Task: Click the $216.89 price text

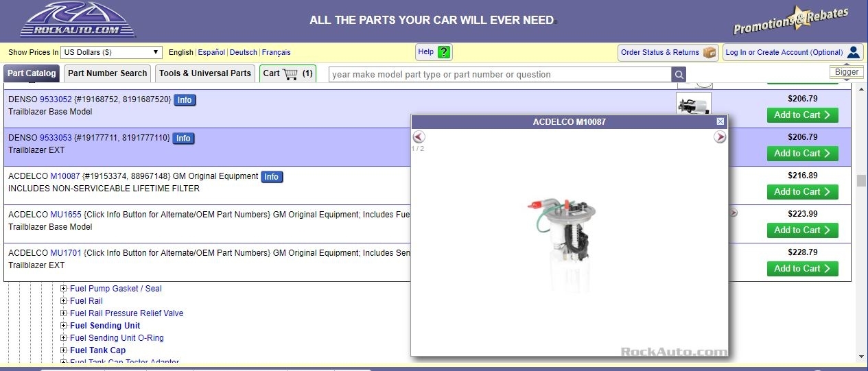Action: [x=802, y=176]
